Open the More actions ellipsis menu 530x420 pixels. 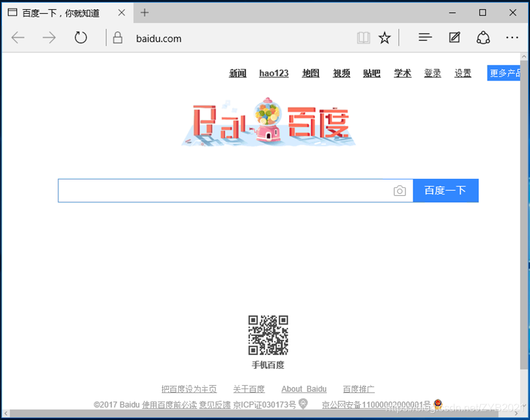[x=512, y=37]
